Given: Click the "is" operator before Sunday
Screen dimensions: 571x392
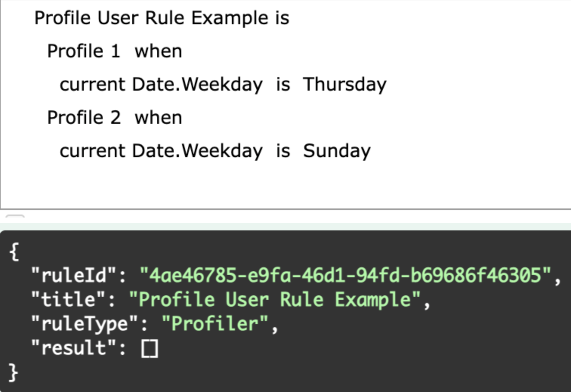Looking at the screenshot, I should (x=283, y=151).
